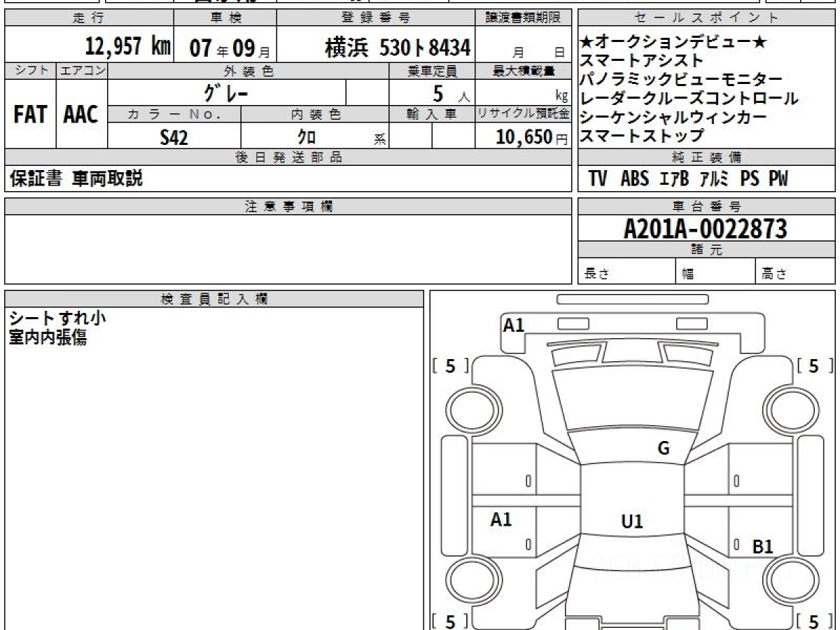
Task: Click the 乗車定員 header
Action: tap(432, 71)
